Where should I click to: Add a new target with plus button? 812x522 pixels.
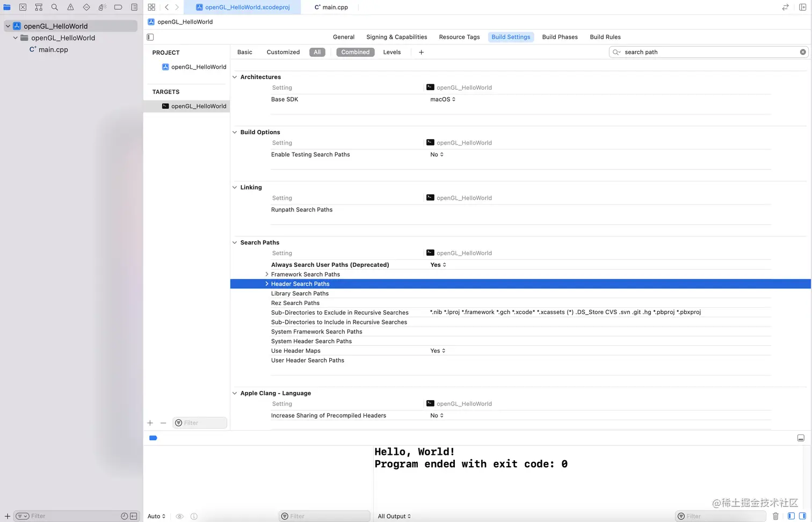150,423
